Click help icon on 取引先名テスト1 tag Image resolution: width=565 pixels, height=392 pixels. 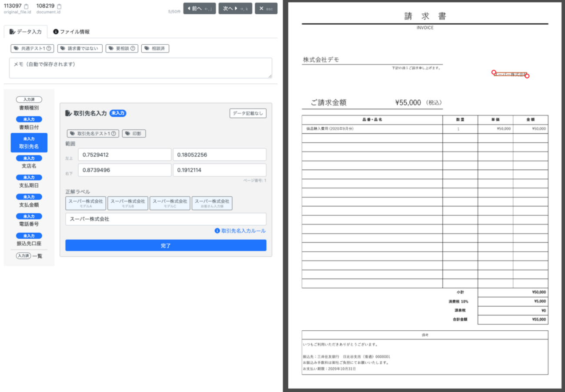(x=114, y=134)
